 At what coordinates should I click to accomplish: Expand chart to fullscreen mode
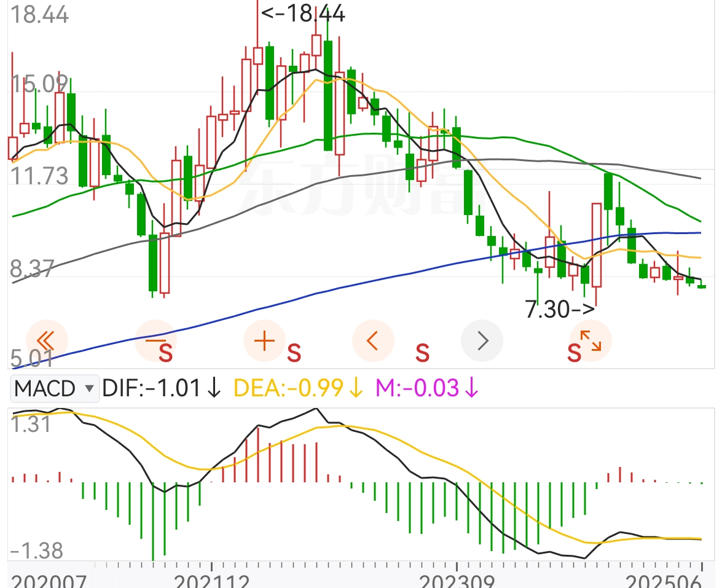[591, 341]
